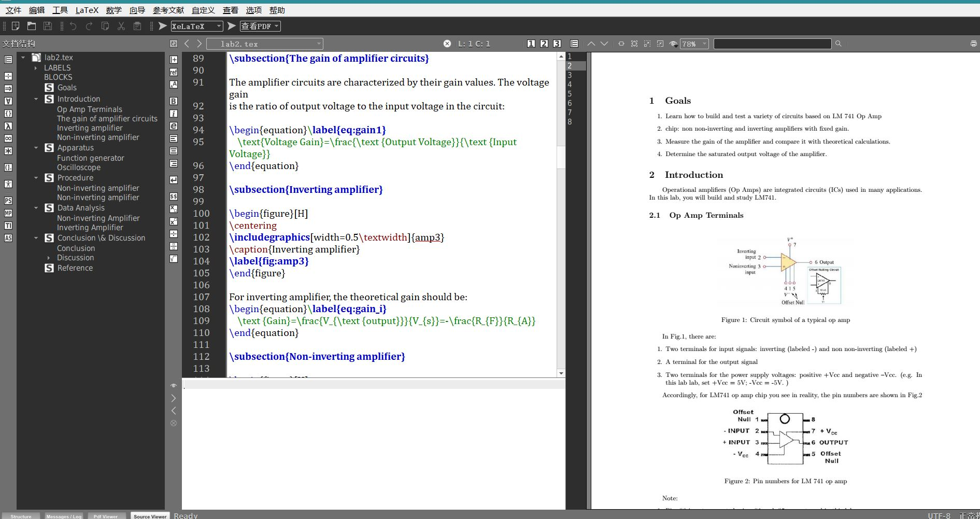Switch to the Messages / Log tab

64,516
